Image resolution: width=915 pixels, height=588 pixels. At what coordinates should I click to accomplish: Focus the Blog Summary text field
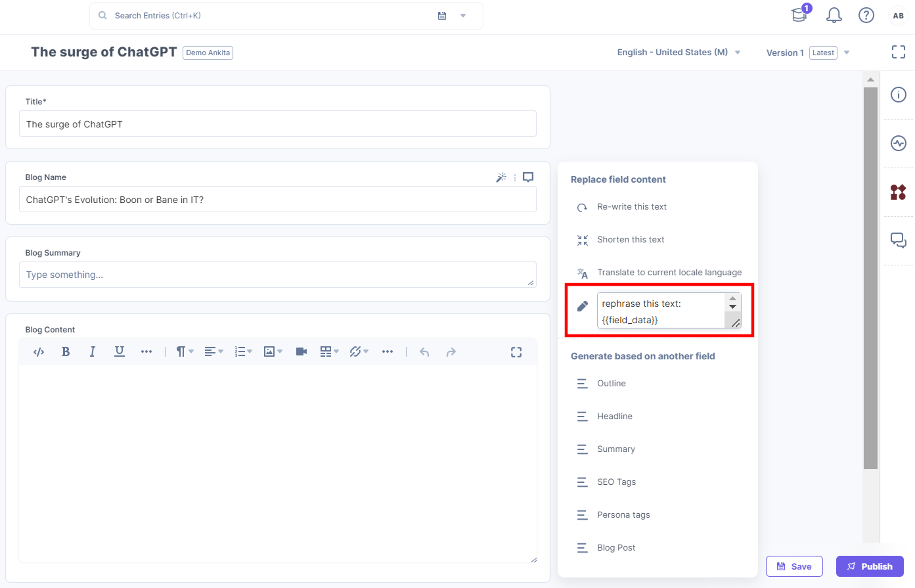point(278,275)
